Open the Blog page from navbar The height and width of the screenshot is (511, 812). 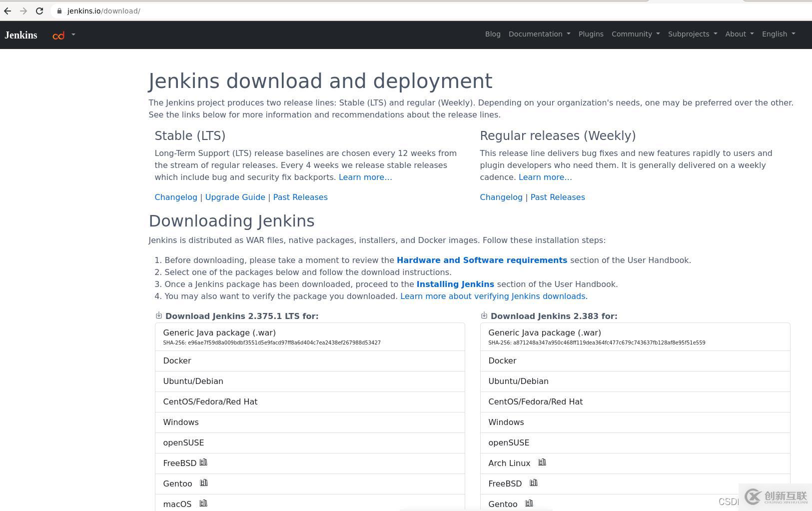click(492, 34)
